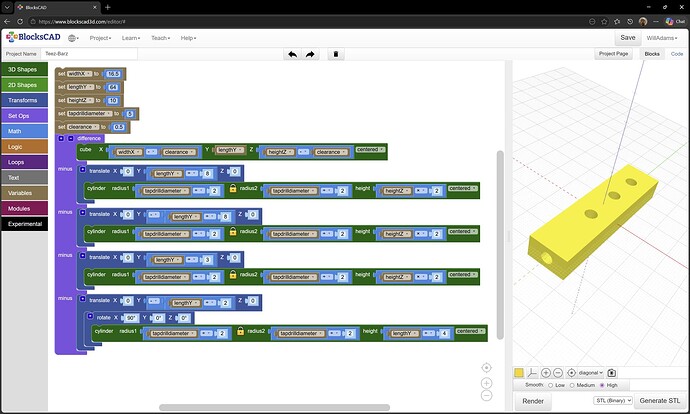Click the browser zoom indicator icon
The height and width of the screenshot is (414, 690).
592,21
